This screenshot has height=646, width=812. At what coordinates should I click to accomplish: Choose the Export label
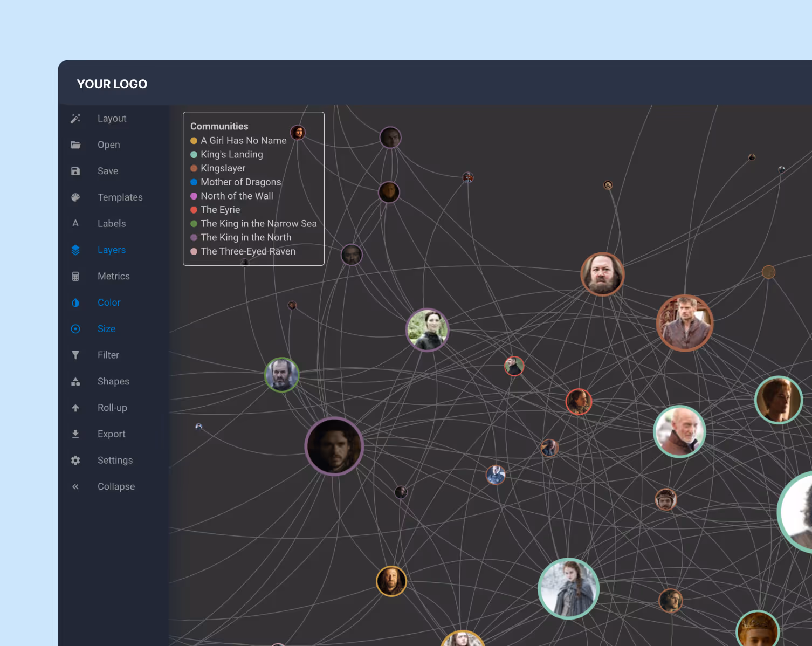click(112, 434)
